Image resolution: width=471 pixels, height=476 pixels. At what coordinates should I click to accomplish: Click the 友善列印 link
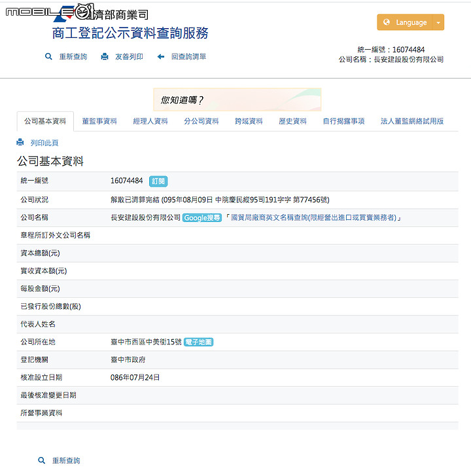(129, 56)
